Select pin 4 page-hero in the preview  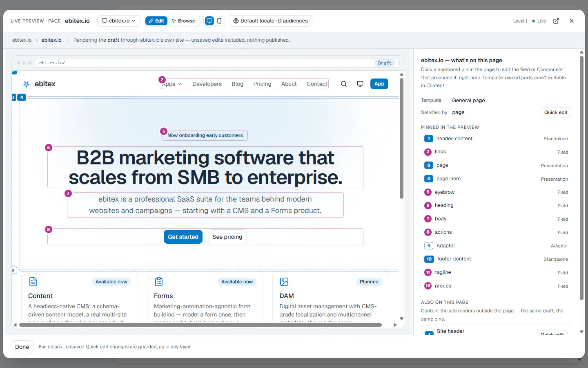pos(22,97)
